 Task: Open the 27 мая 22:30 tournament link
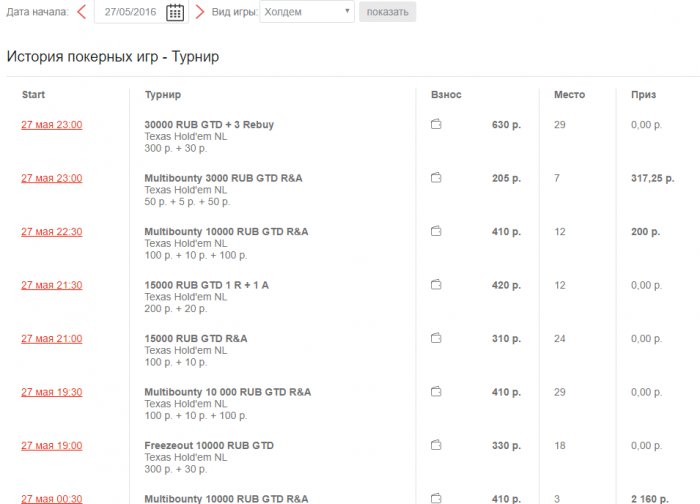[52, 232]
